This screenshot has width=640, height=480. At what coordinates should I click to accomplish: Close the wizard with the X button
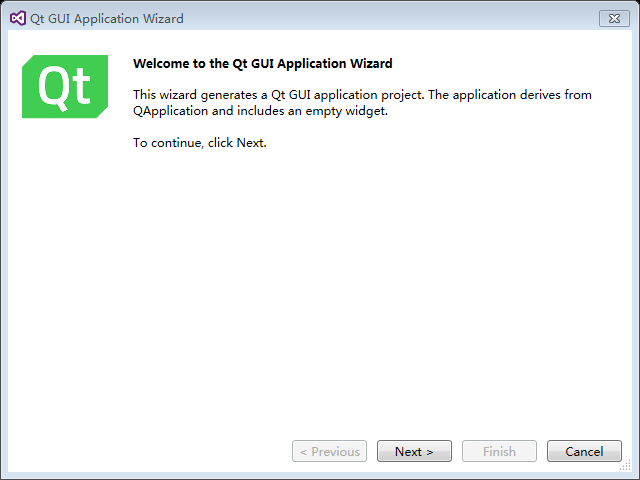[x=614, y=19]
